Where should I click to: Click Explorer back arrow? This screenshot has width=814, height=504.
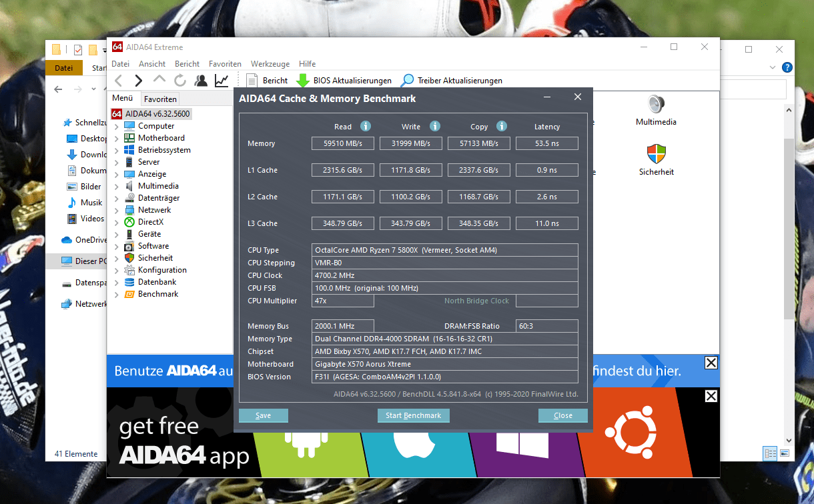point(58,89)
